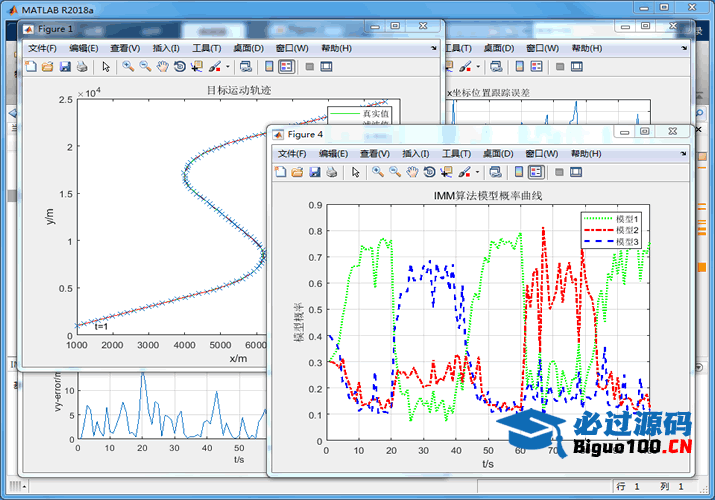The height and width of the screenshot is (500, 715).
Task: Open 工具(T) menu in Figure 4
Action: click(x=456, y=154)
